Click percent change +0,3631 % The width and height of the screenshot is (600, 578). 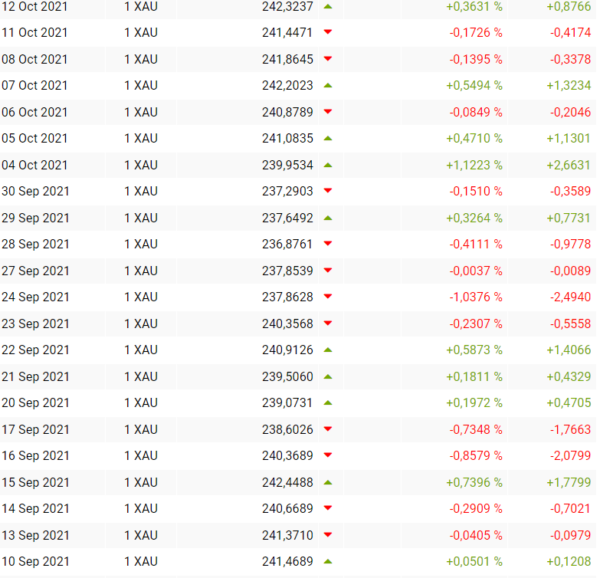474,7
